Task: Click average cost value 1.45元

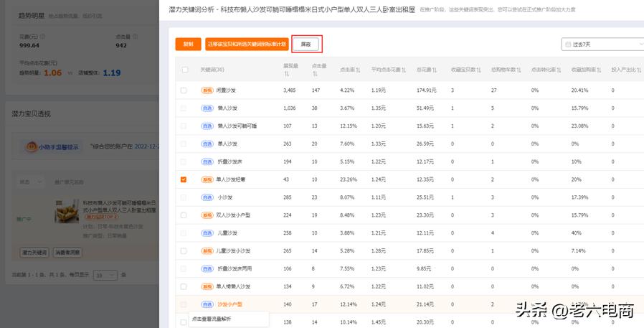Action: [378, 322]
